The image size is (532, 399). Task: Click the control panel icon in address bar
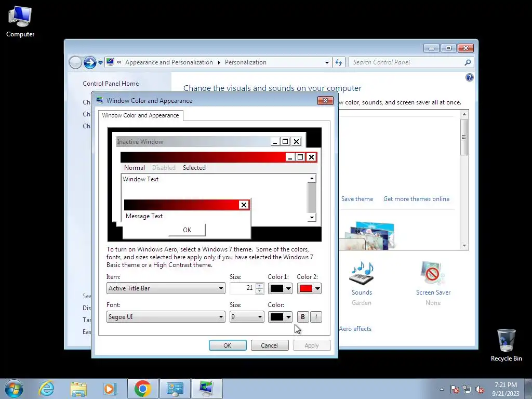[110, 62]
